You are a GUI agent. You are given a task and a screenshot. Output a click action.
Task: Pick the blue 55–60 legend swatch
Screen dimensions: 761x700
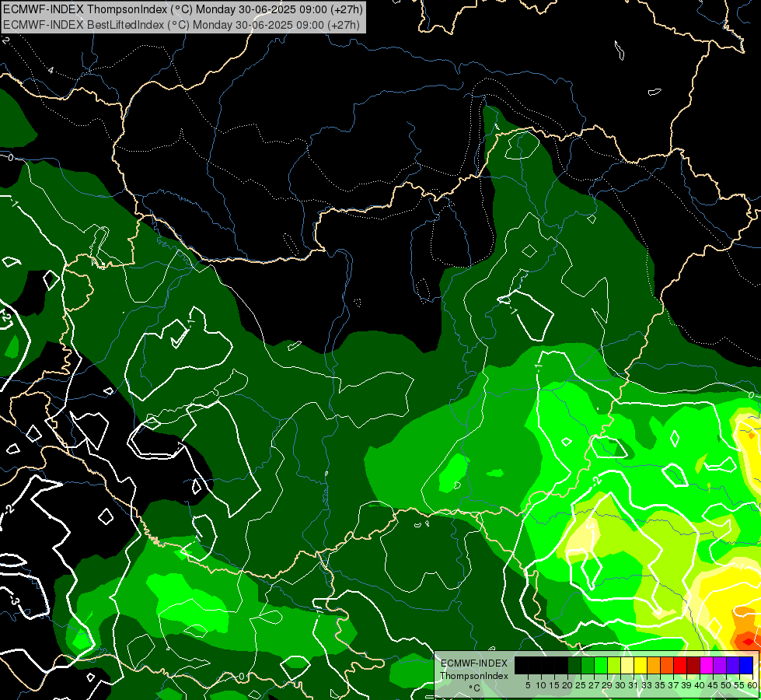(746, 665)
